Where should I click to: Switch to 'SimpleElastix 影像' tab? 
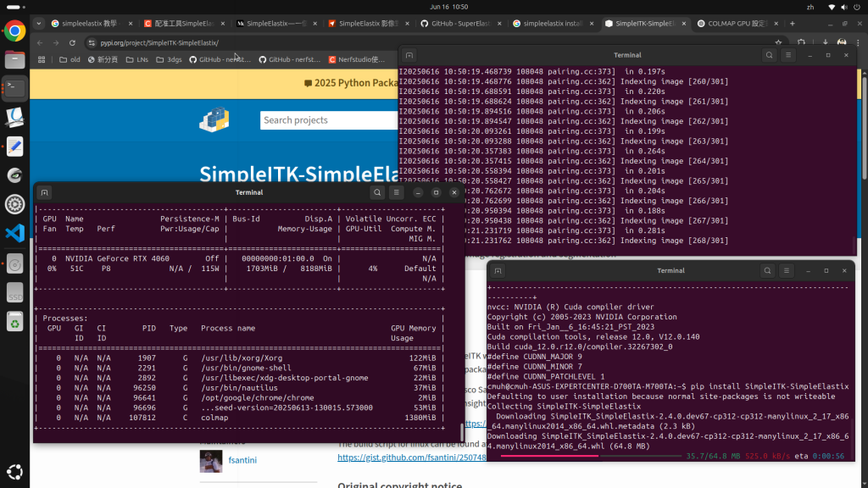(368, 23)
